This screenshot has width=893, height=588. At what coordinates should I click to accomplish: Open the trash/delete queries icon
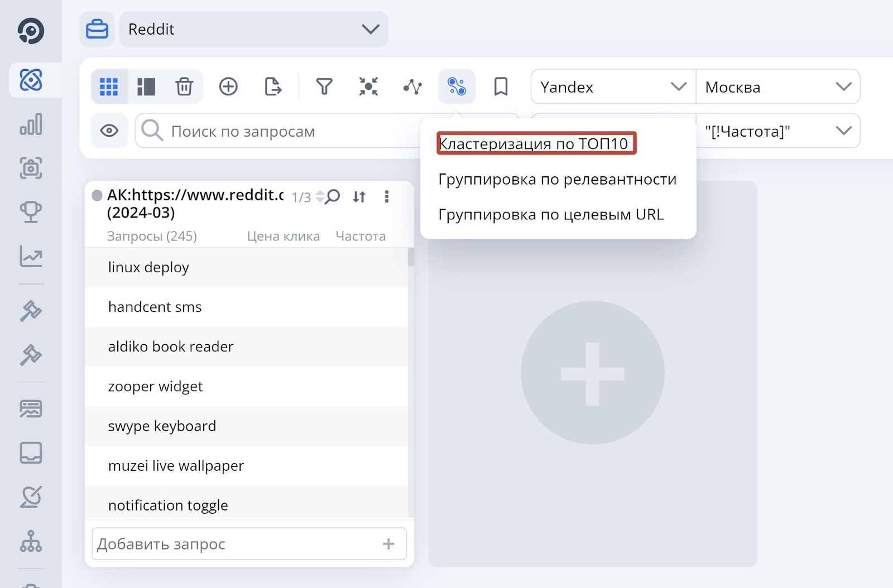[x=184, y=86]
